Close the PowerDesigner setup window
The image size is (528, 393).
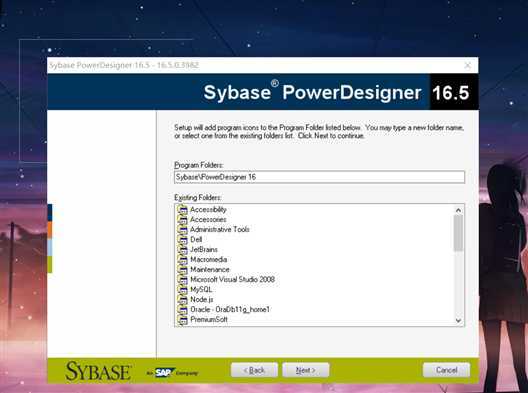coord(468,65)
